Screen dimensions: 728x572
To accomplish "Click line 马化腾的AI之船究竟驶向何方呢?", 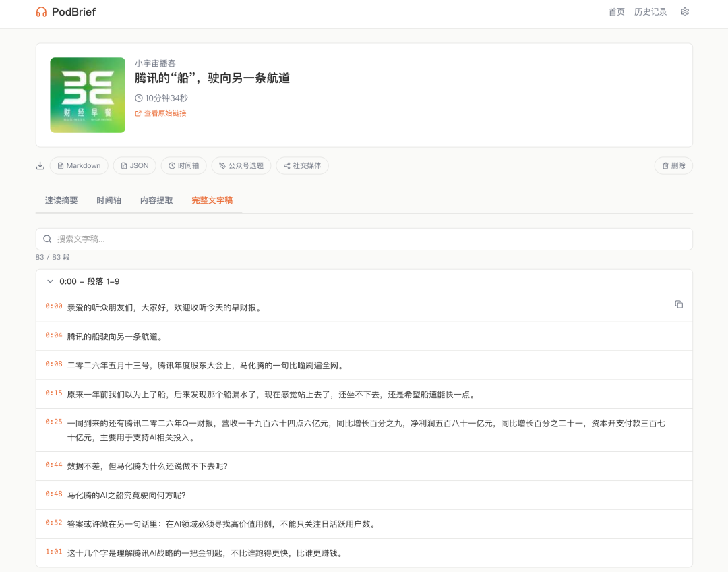I will (126, 496).
